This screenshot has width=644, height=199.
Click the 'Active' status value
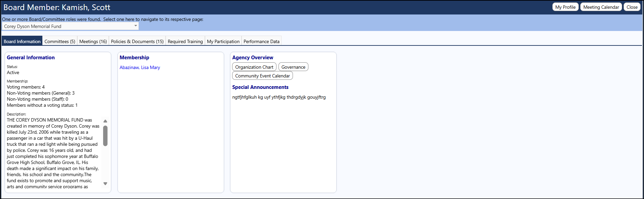click(x=13, y=72)
